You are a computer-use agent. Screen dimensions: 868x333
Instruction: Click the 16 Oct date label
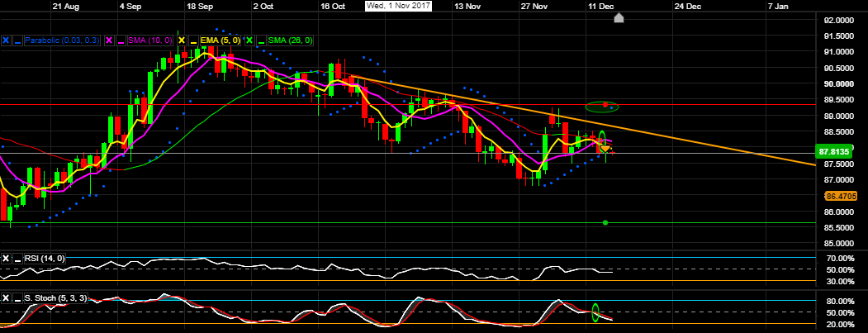point(334,7)
